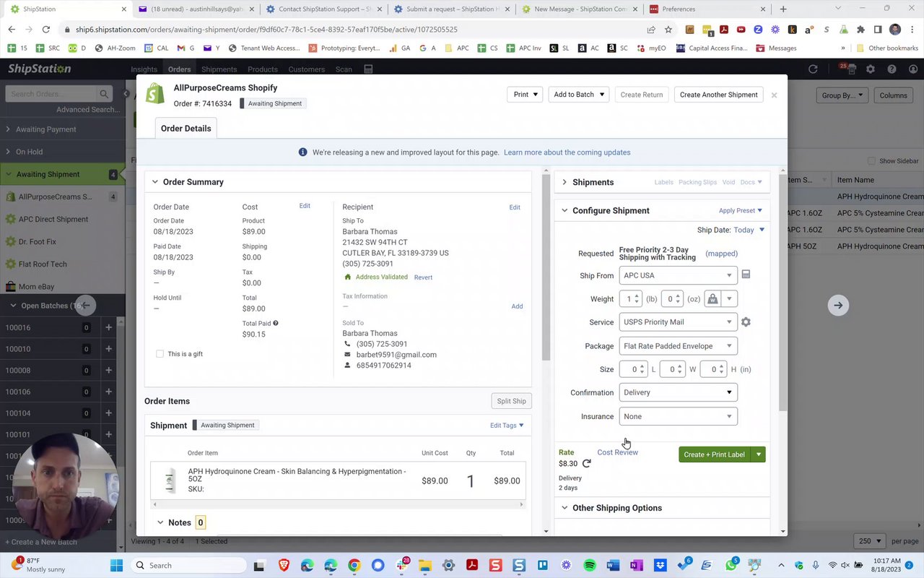Open ShipStation settings gear in header
Image resolution: width=924 pixels, height=578 pixels.
tap(871, 69)
